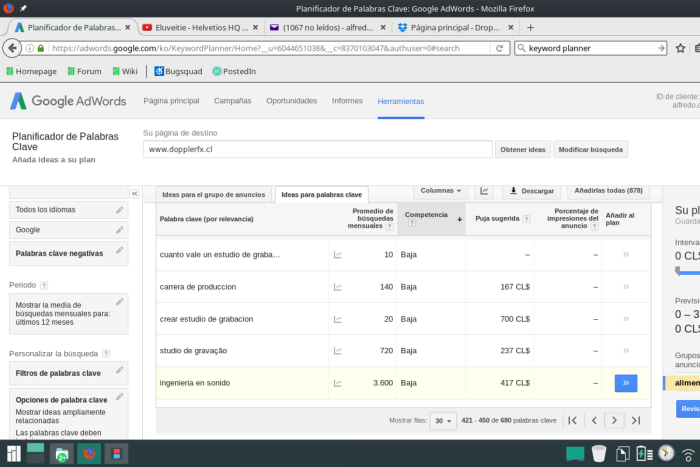Image resolution: width=700 pixels, height=467 pixels.
Task: Edit Palabras clave negativas pencil icon
Action: pos(120,250)
